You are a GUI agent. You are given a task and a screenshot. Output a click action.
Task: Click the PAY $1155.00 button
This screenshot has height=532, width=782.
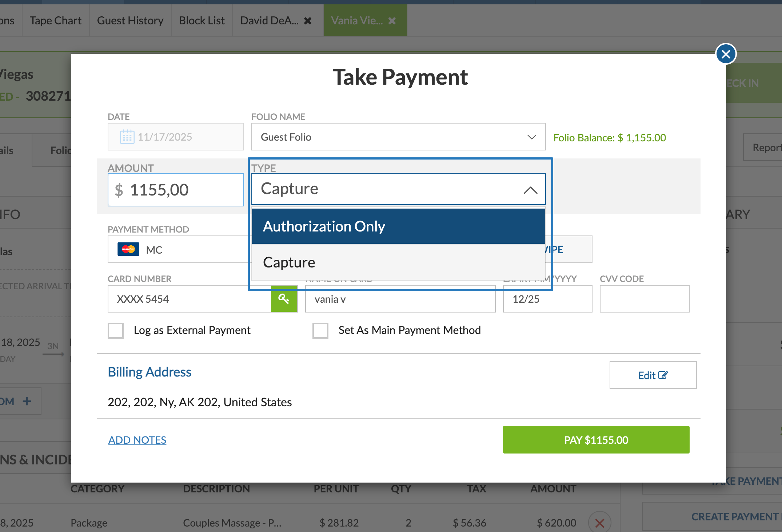596,440
